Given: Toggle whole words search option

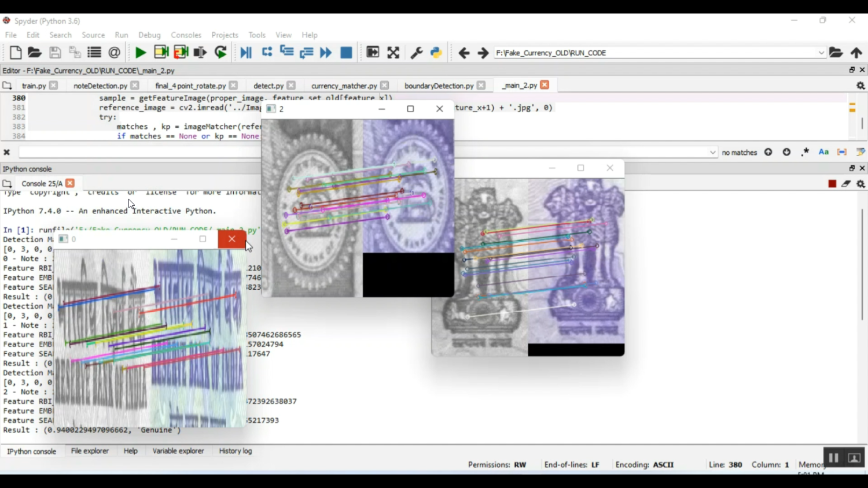Looking at the screenshot, I should pos(842,152).
